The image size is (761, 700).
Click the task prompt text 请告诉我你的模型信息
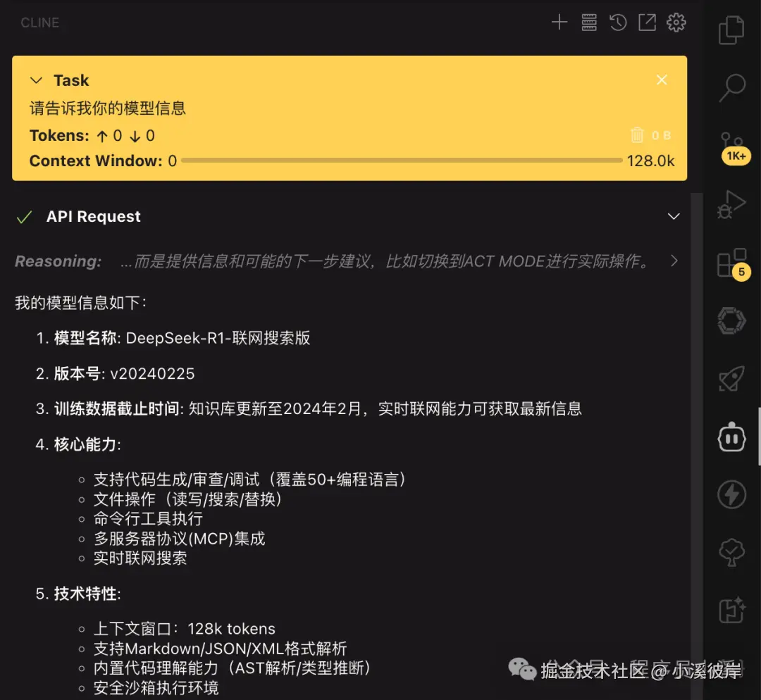pyautogui.click(x=108, y=108)
